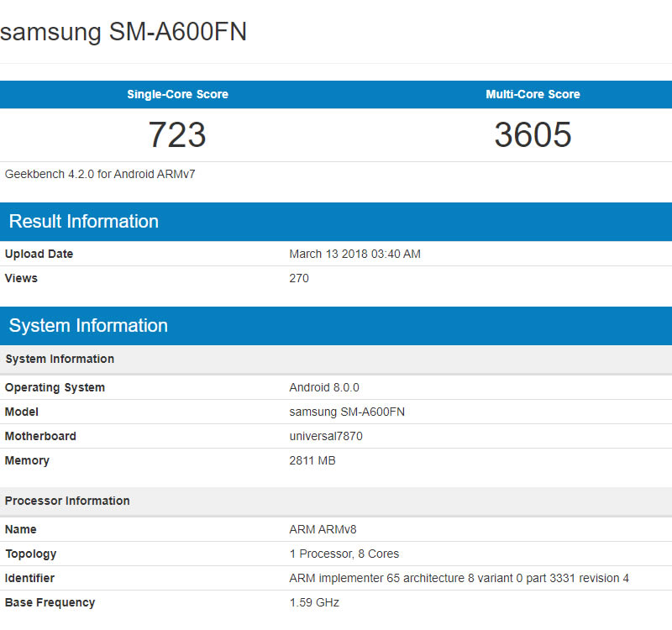Click the samsung SM-A600FN page title heading
This screenshot has width=672, height=630.
(123, 31)
